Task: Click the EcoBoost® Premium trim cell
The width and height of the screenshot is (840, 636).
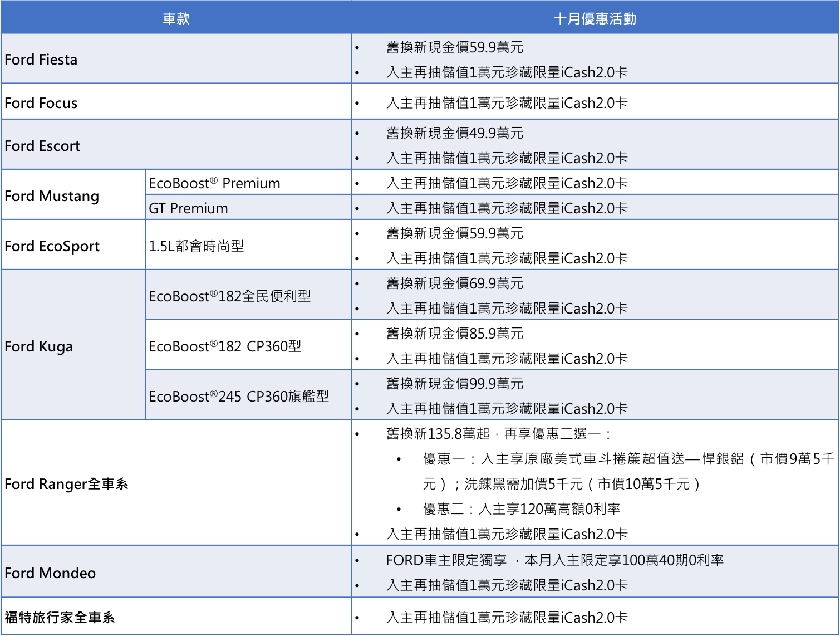Action: 248,183
